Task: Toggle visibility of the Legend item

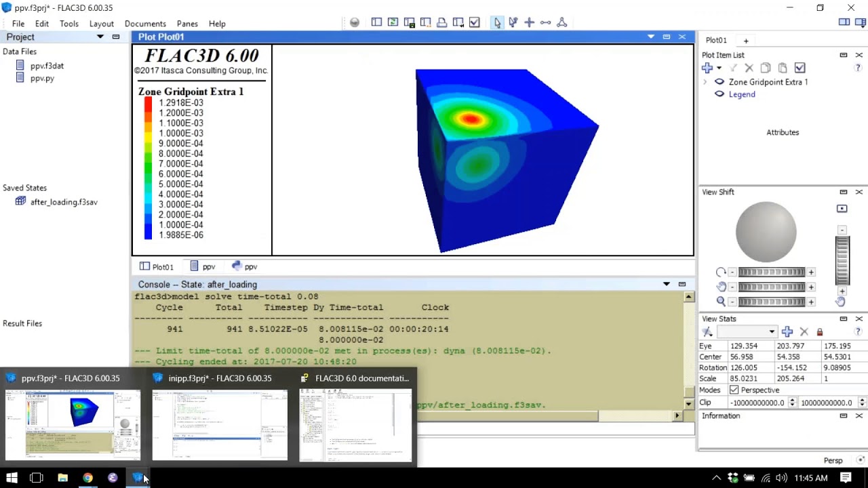Action: click(x=719, y=94)
